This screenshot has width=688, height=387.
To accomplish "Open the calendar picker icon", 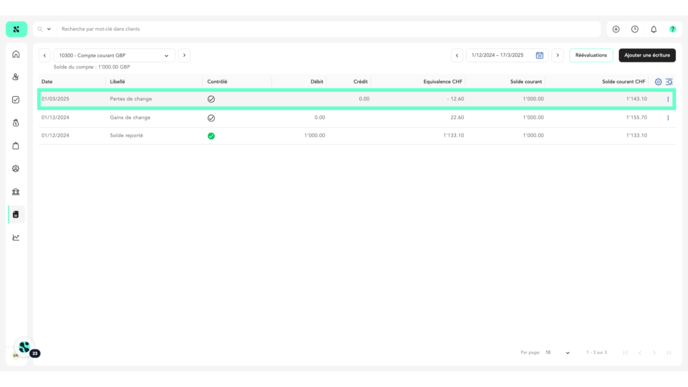I will tap(540, 55).
